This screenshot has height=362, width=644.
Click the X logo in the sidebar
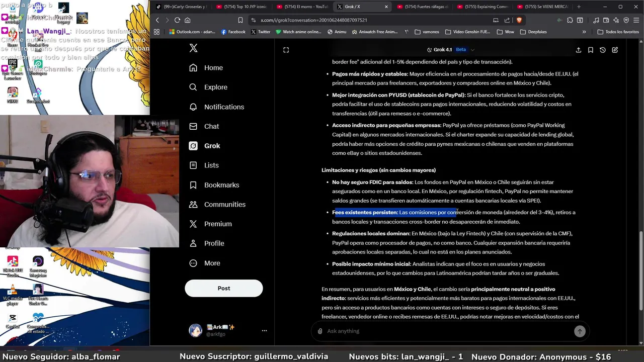coord(193,48)
